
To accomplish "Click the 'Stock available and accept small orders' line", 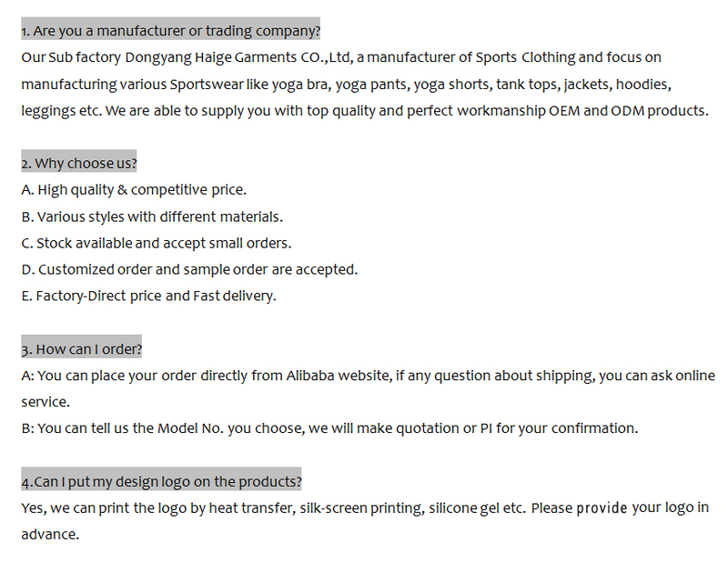I will pos(157,243).
